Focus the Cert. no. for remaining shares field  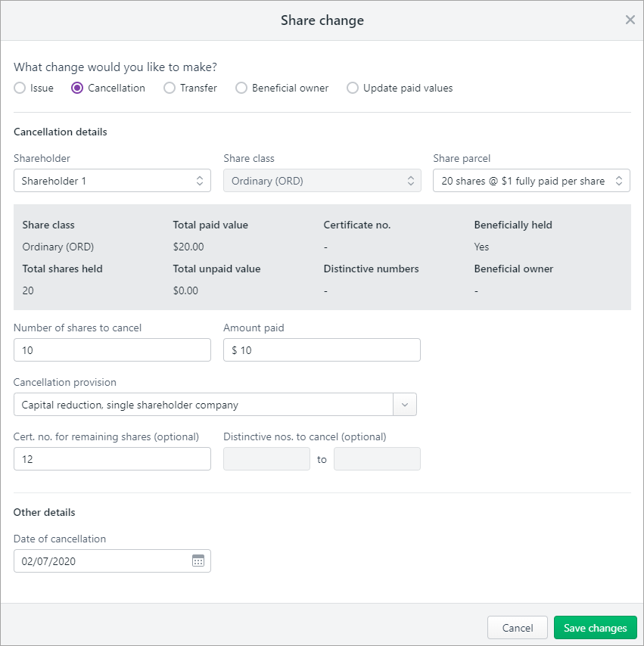112,459
